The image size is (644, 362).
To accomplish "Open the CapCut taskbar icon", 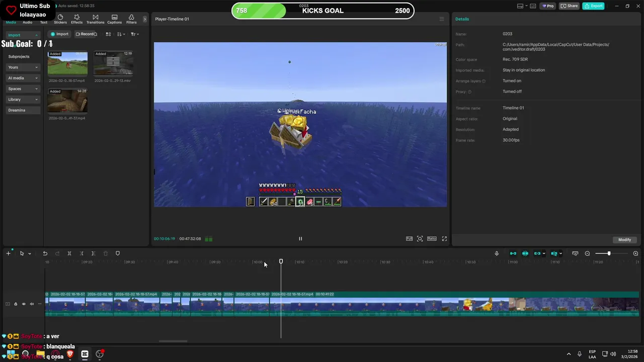I will 85,354.
